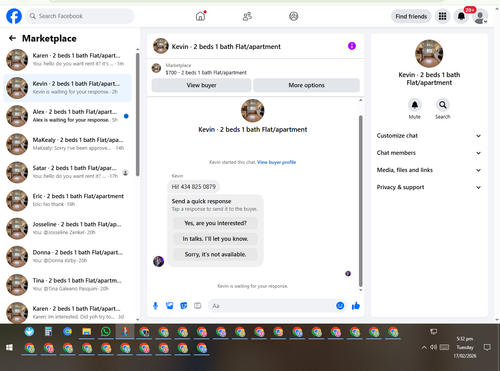Image resolution: width=500 pixels, height=371 pixels.
Task: Open the MaKealy conversation in list
Action: (x=67, y=144)
